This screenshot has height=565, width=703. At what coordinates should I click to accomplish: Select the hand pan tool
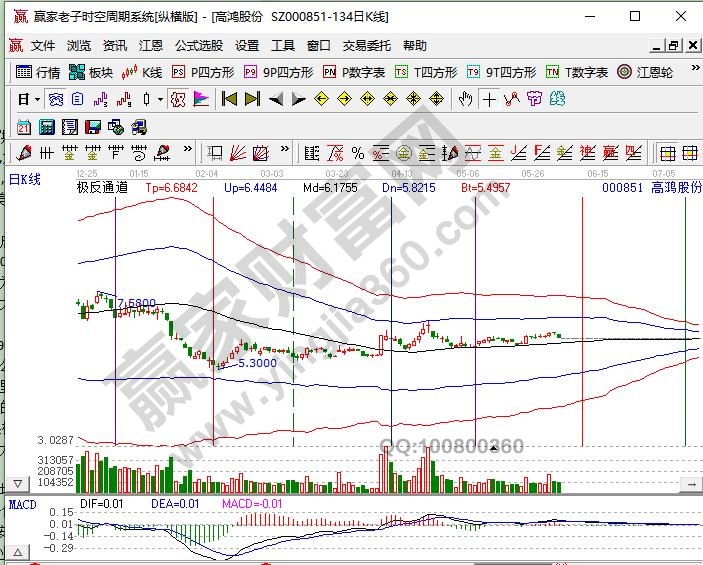[x=465, y=99]
